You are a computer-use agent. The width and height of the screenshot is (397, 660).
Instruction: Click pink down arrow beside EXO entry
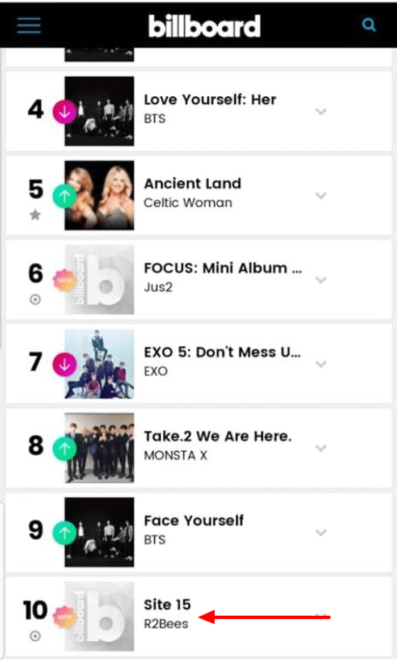[64, 365]
